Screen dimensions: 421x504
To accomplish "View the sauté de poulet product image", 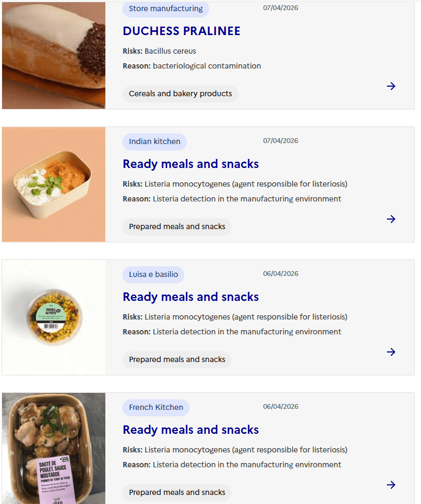I will click(54, 448).
